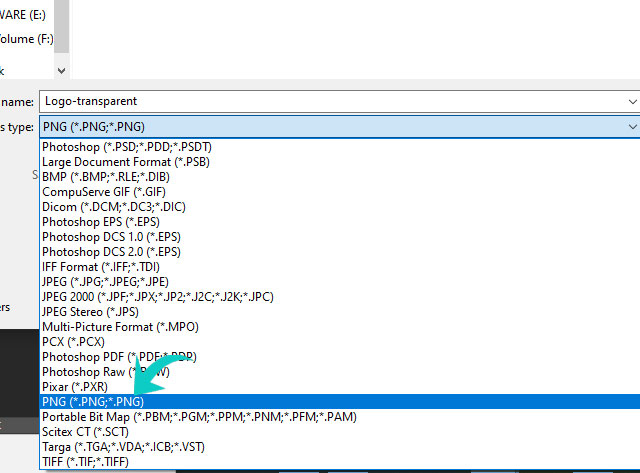Select Dicom (*.DCM;*.DC3;*.DIC) format
The width and height of the screenshot is (640, 473).
340,207
